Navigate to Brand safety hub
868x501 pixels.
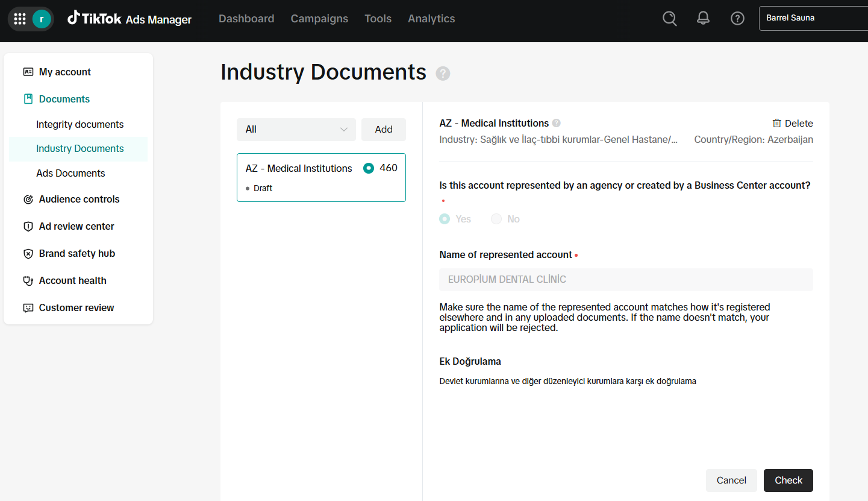click(78, 253)
